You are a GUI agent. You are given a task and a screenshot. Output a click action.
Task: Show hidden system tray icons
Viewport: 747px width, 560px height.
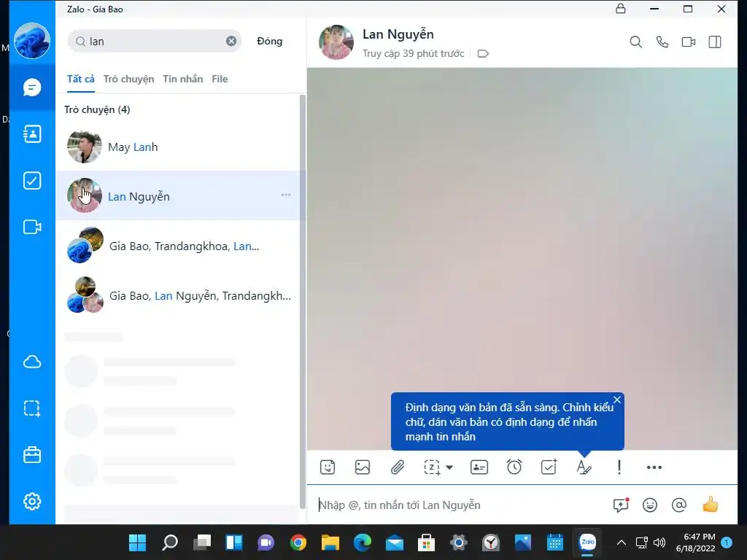[x=622, y=542]
